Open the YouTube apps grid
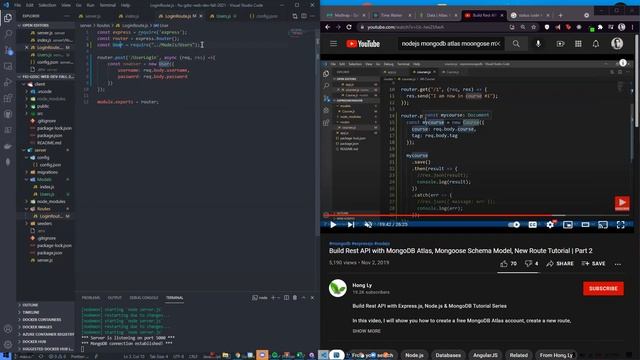640x360 pixels. coord(578,44)
